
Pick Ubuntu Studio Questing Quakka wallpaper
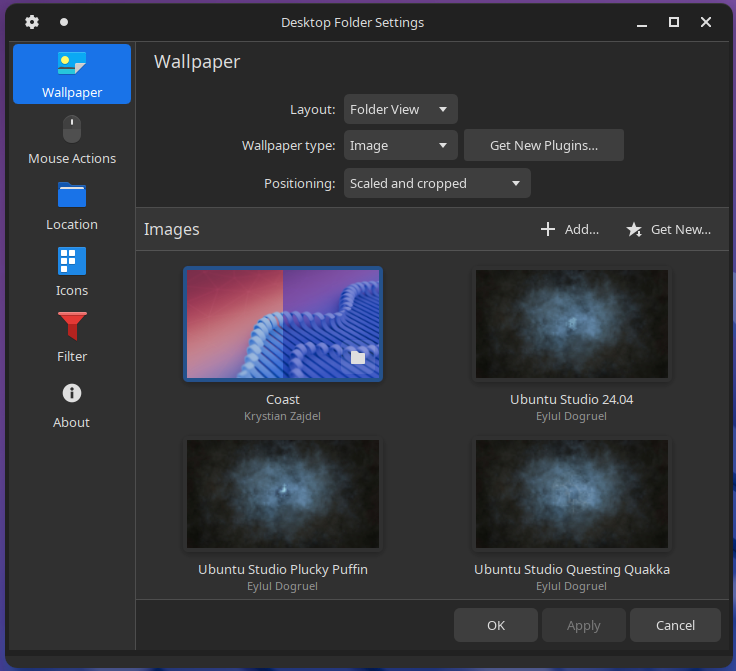pyautogui.click(x=572, y=494)
